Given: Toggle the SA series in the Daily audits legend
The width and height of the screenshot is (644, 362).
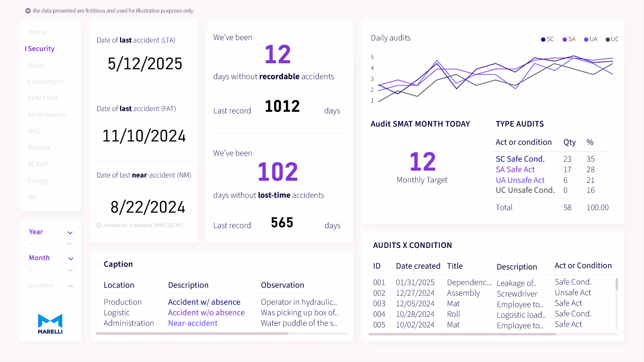Looking at the screenshot, I should click(569, 39).
